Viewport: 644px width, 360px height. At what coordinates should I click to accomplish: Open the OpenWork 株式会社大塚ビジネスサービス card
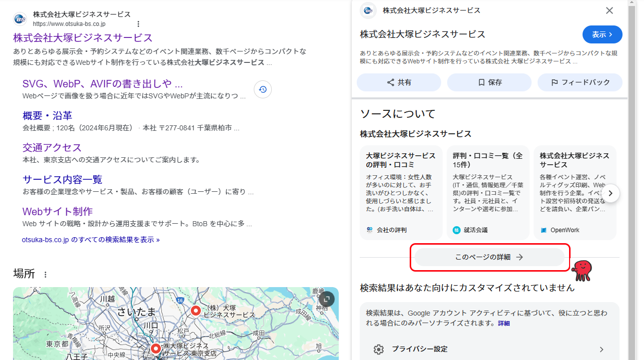click(575, 193)
